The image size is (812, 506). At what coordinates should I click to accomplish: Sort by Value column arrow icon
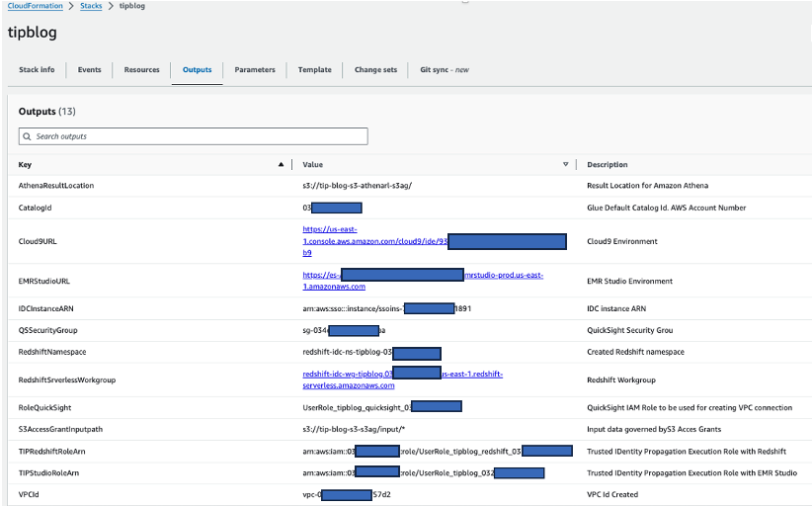[x=565, y=164]
